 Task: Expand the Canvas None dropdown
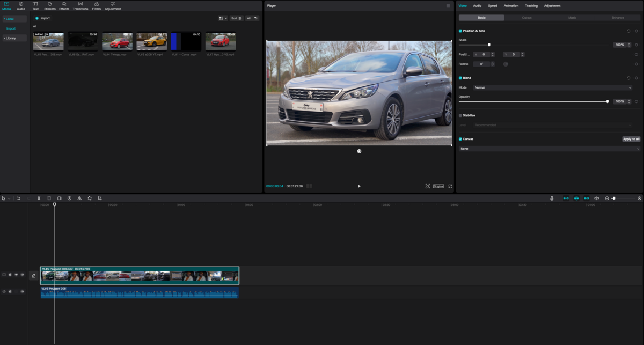550,149
